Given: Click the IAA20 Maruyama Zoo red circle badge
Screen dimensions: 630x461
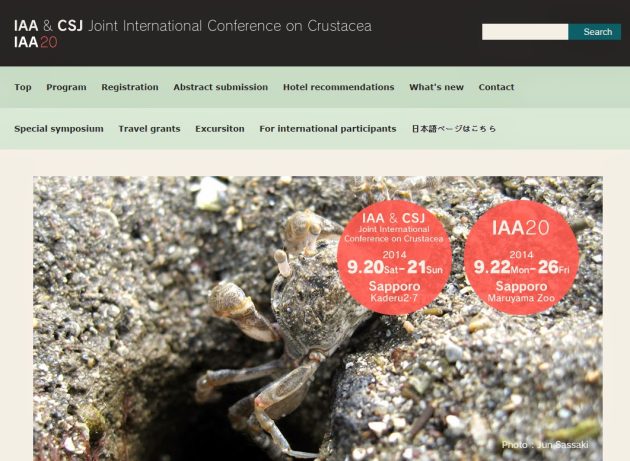Looking at the screenshot, I should click(x=521, y=257).
